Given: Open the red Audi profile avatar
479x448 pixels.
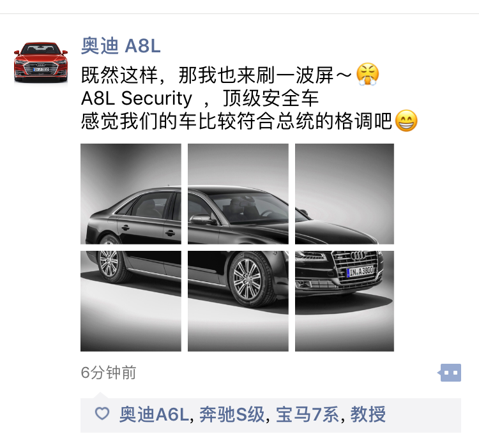Looking at the screenshot, I should point(41,63).
